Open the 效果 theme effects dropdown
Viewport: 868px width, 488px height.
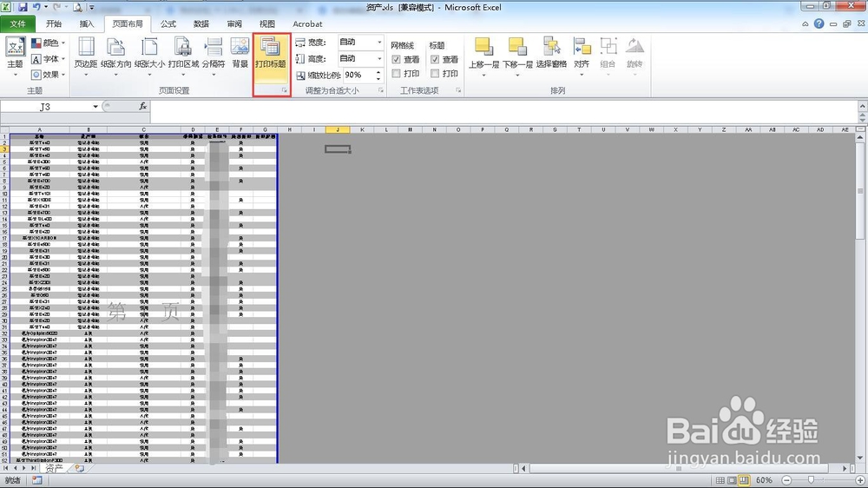pyautogui.click(x=48, y=74)
